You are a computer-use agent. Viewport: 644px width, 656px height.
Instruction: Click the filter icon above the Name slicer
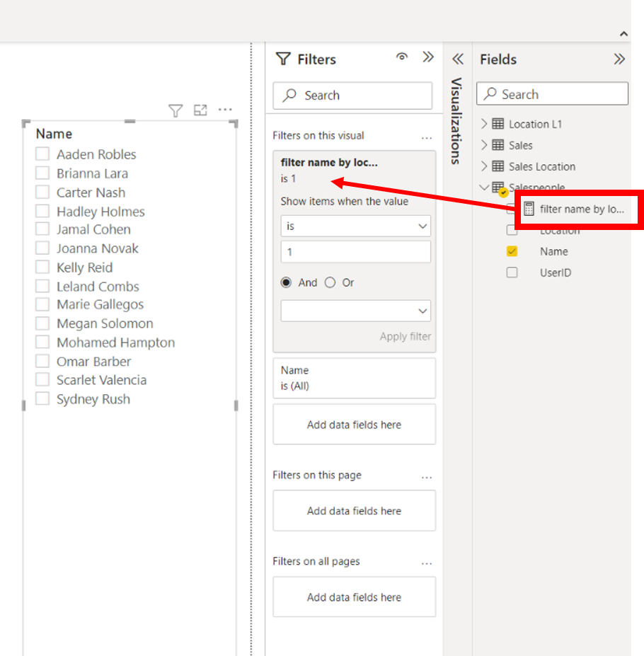(x=176, y=110)
